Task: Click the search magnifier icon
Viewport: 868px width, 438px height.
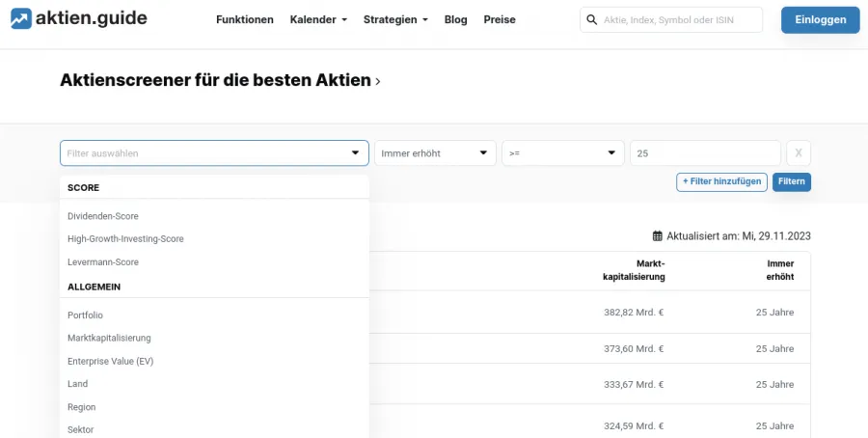Action: [x=592, y=20]
